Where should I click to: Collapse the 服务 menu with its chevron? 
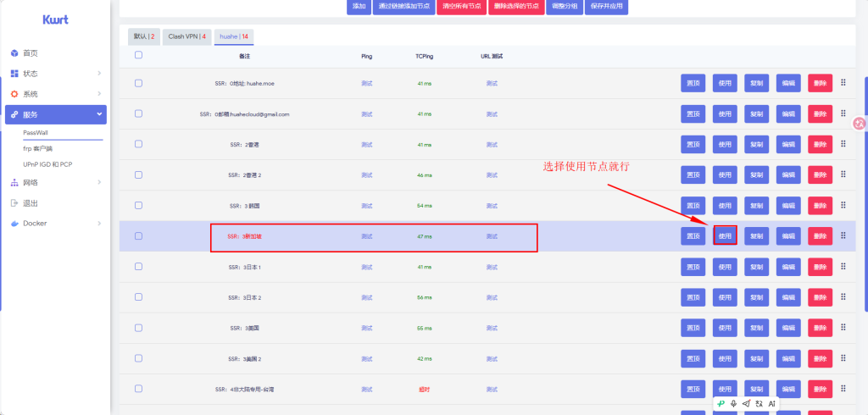click(x=99, y=114)
